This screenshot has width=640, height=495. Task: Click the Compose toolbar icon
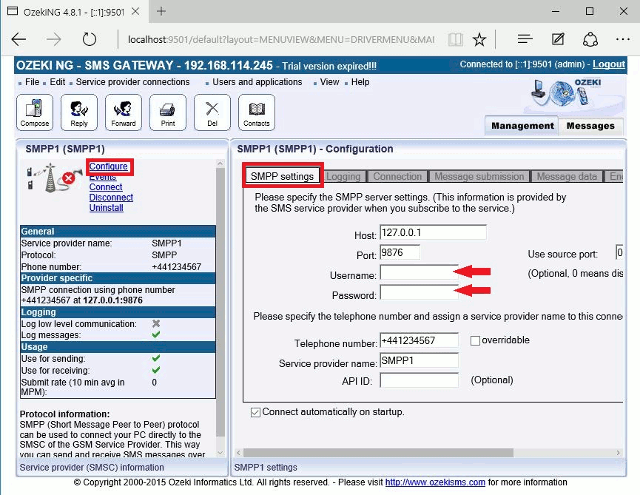coord(35,113)
